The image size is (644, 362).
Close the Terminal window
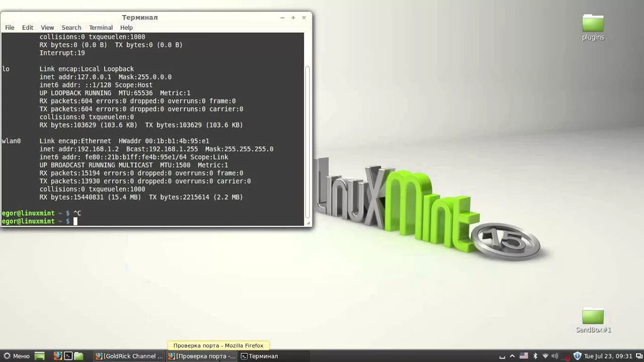pos(304,18)
